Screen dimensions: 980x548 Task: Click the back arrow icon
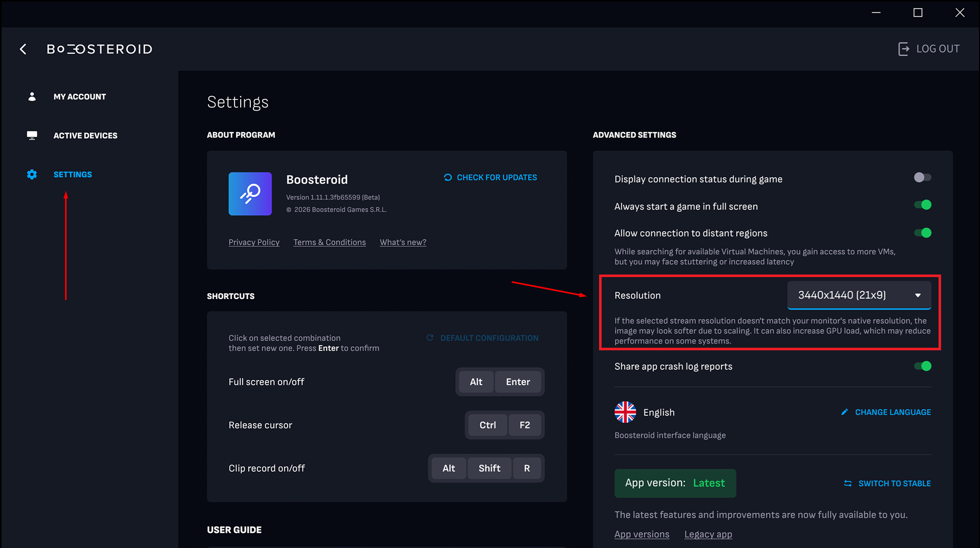click(x=23, y=49)
